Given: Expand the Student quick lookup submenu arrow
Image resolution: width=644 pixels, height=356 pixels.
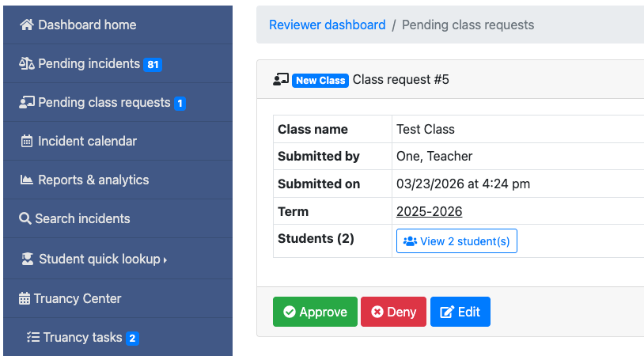Looking at the screenshot, I should (165, 259).
